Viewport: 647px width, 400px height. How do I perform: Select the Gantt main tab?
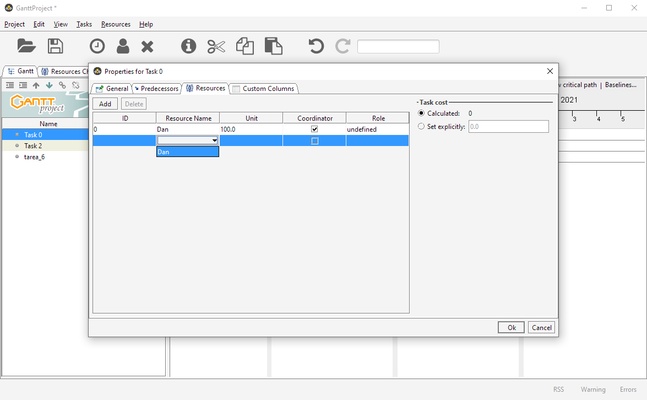point(21,71)
